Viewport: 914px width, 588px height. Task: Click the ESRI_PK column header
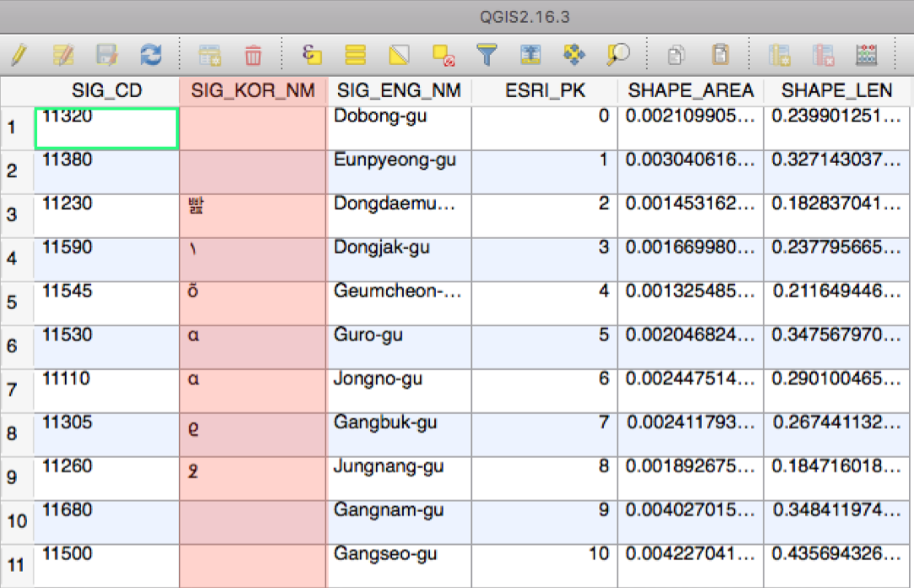(x=545, y=91)
